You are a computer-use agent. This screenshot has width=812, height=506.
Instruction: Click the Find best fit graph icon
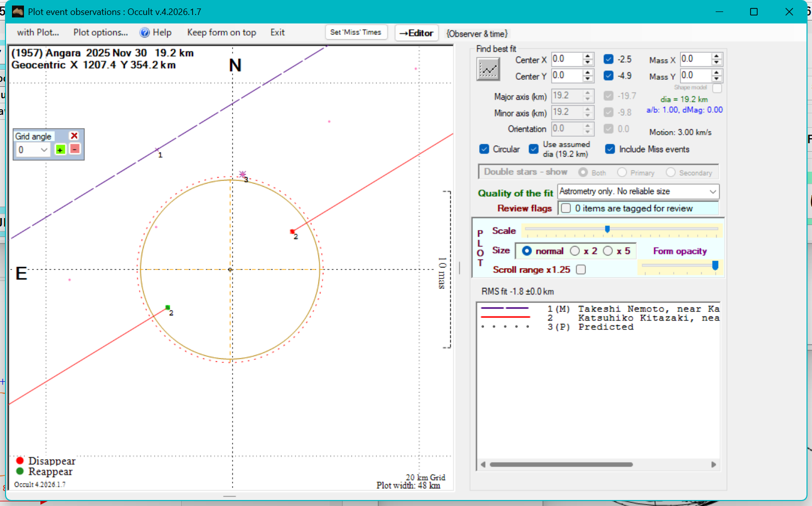click(x=488, y=69)
